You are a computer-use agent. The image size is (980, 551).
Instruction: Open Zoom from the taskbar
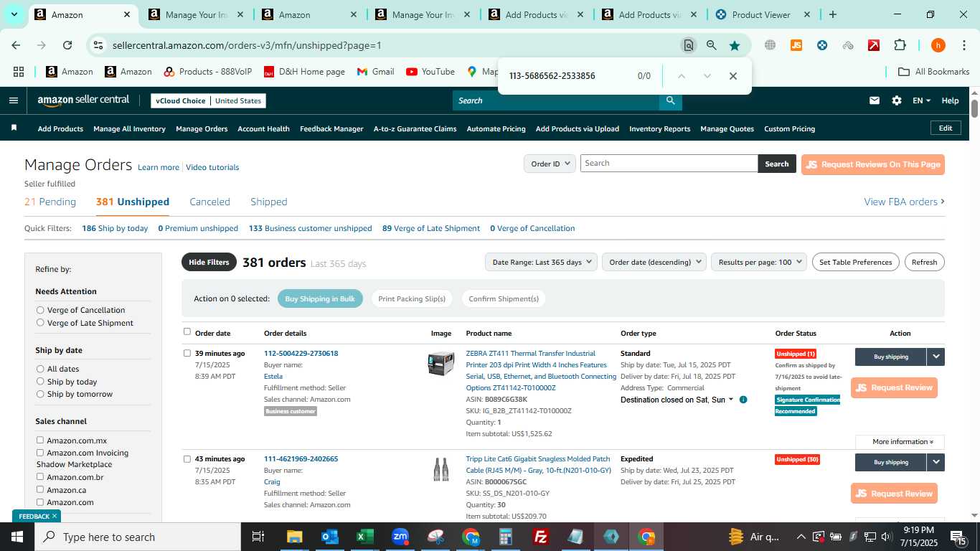pyautogui.click(x=400, y=537)
